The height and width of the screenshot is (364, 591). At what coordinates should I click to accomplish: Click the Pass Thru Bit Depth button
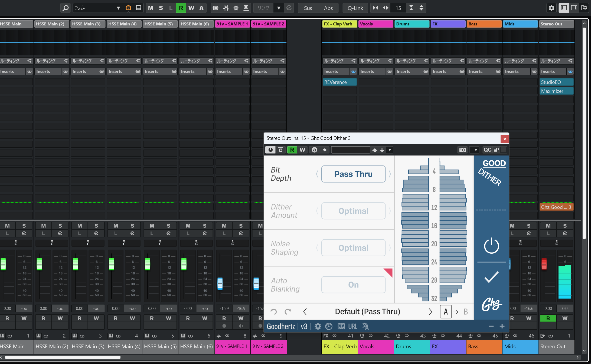click(x=353, y=174)
